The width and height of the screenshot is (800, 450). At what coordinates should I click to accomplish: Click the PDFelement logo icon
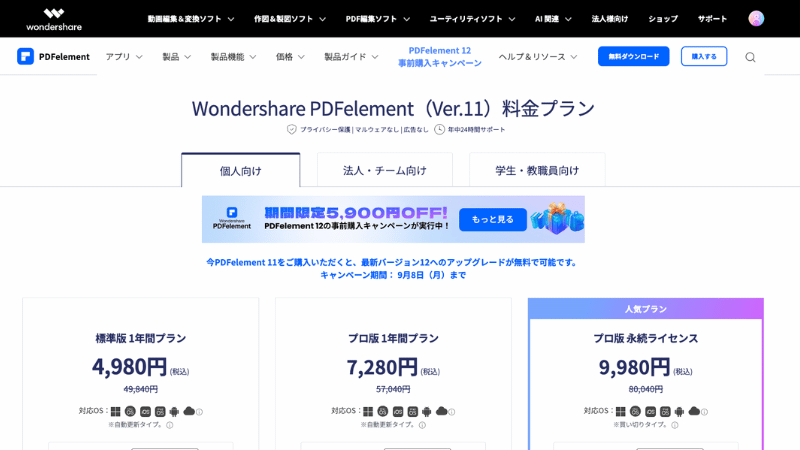[26, 57]
